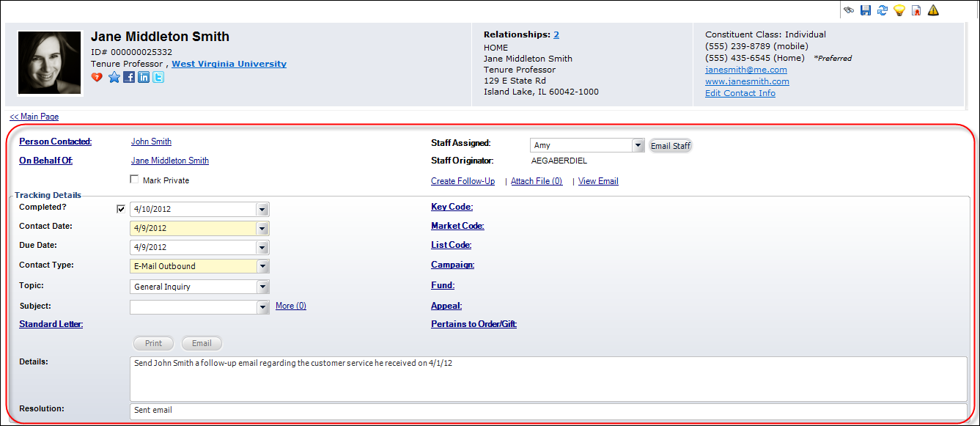Open the John Smith contact link
980x426 pixels.
151,142
